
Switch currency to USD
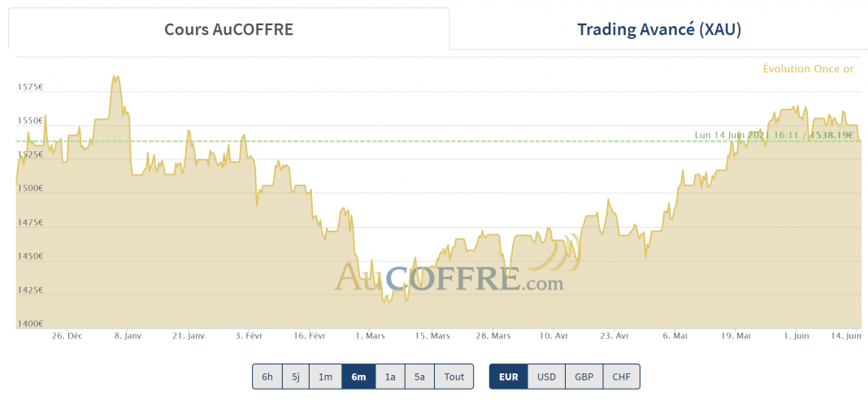click(x=546, y=377)
